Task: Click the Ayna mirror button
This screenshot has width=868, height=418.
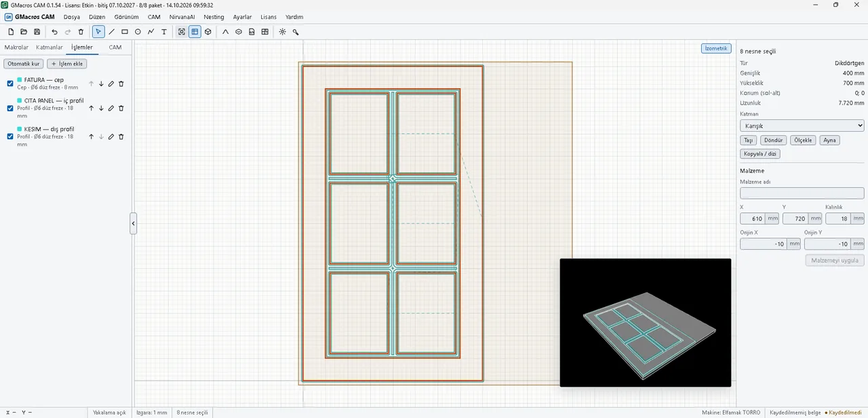Action: click(x=829, y=140)
